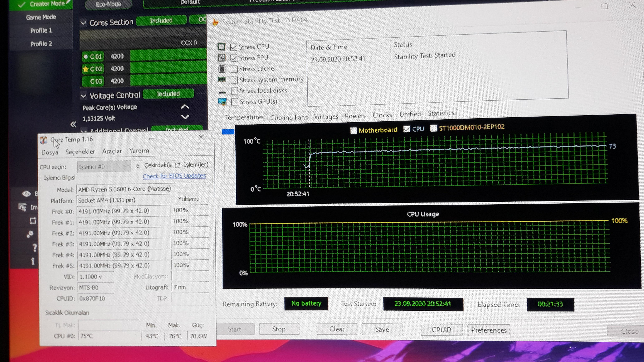Click the Import icon in CTR sidebar

click(x=22, y=207)
